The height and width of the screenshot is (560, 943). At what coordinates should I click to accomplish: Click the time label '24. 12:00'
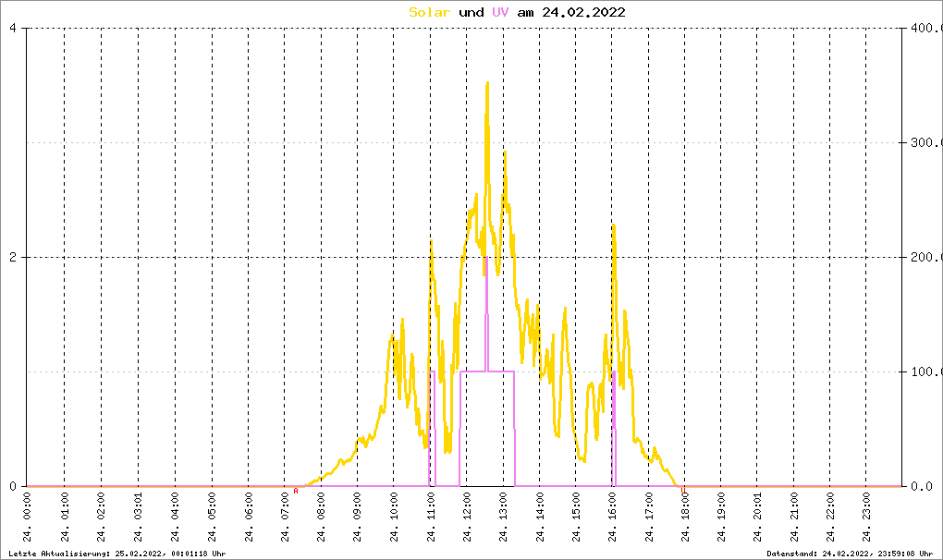pyautogui.click(x=467, y=517)
